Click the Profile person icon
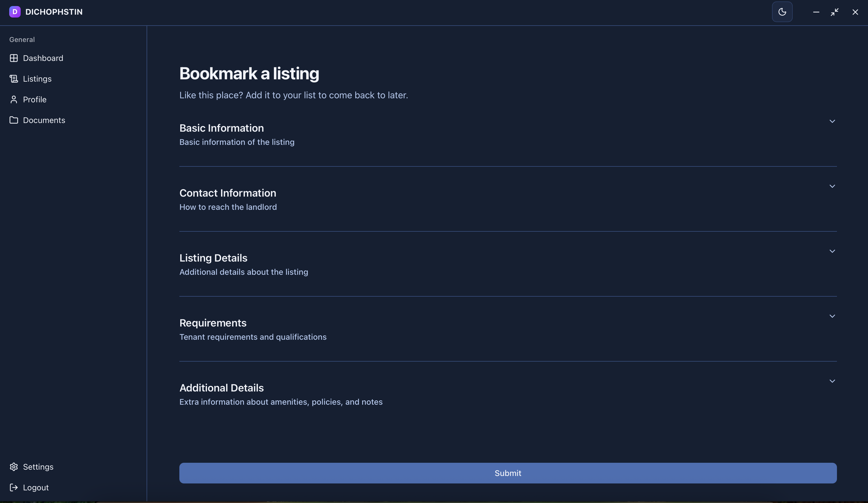The height and width of the screenshot is (503, 868). click(14, 99)
